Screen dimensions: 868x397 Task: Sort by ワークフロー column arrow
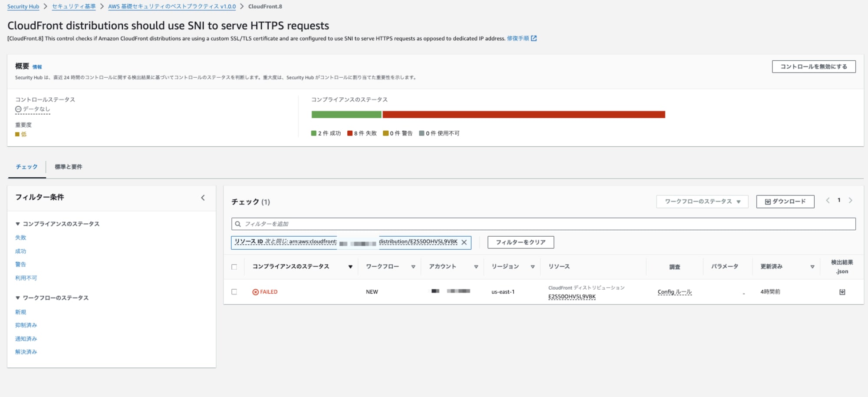(x=413, y=267)
